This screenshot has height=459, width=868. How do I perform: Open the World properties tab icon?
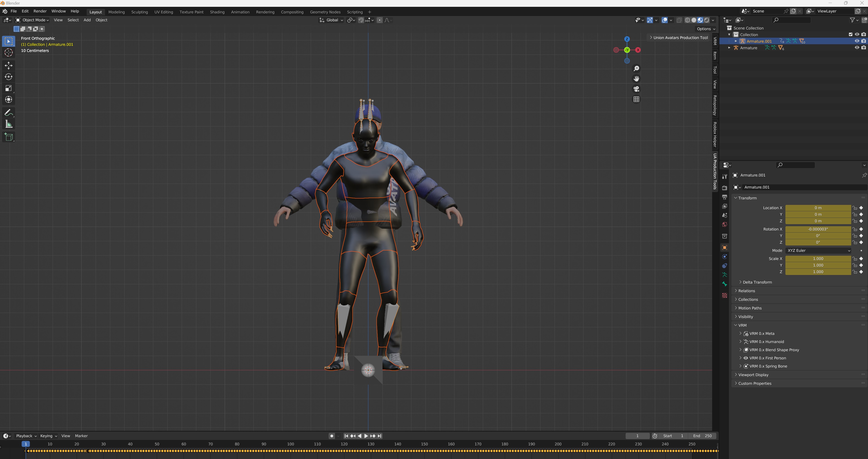(x=724, y=224)
